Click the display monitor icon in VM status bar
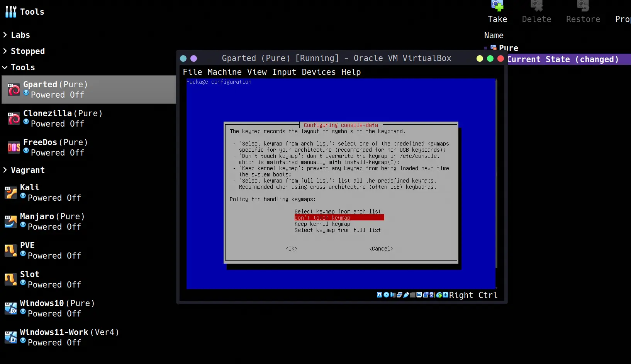This screenshot has width=631, height=364. point(419,295)
